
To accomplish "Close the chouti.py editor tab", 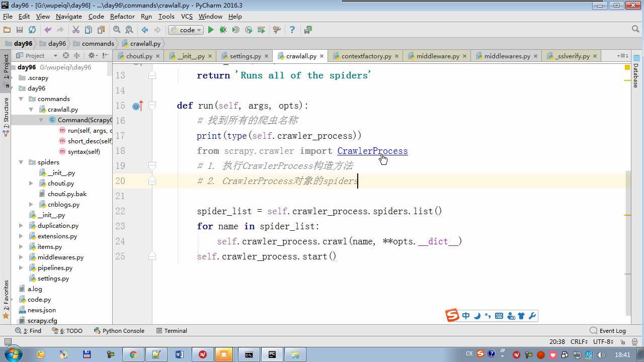I will click(157, 56).
